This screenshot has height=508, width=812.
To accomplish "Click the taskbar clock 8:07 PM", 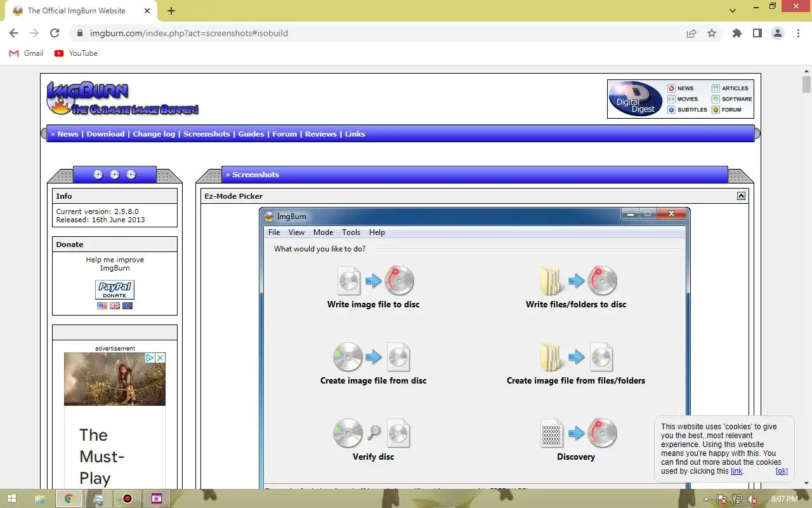I will pyautogui.click(x=784, y=499).
